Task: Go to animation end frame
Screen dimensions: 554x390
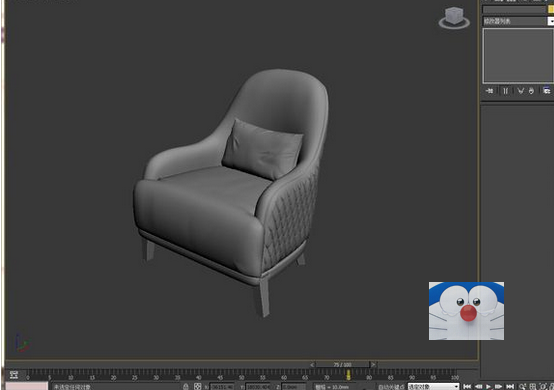Action: [510, 386]
